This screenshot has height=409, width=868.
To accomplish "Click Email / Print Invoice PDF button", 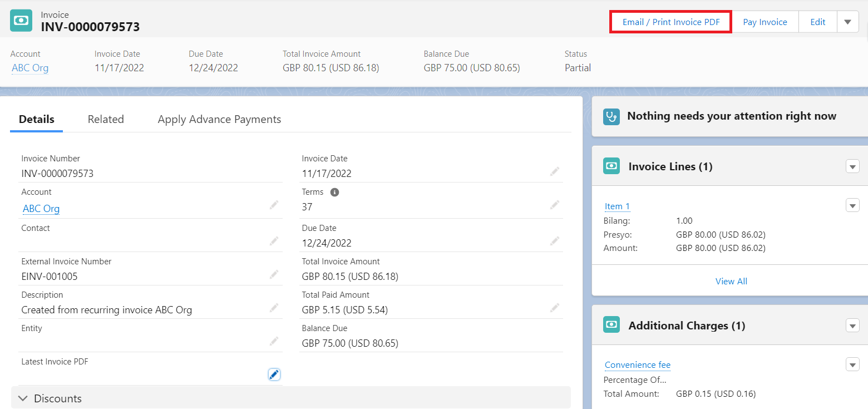I will point(670,22).
